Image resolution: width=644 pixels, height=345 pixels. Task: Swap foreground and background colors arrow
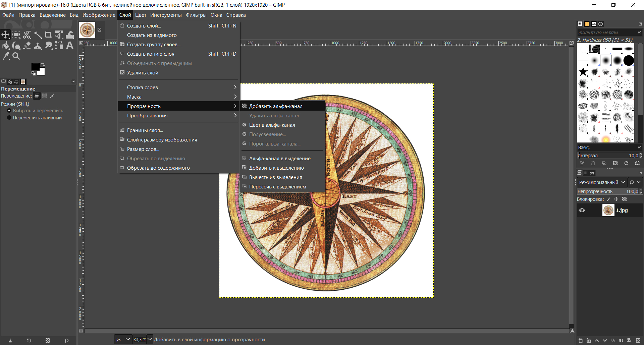tap(43, 65)
